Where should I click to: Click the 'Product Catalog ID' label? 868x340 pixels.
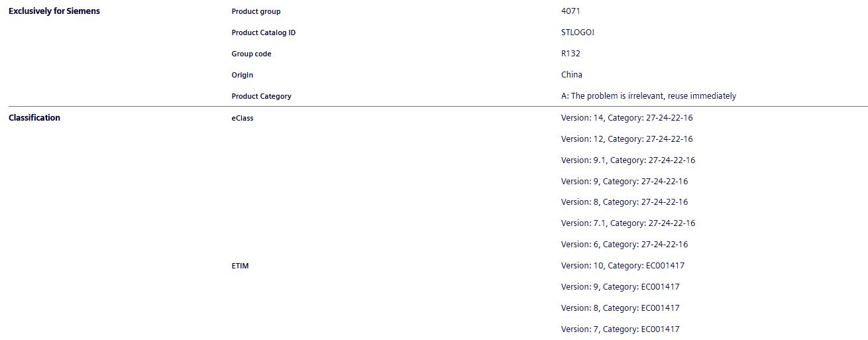click(264, 32)
